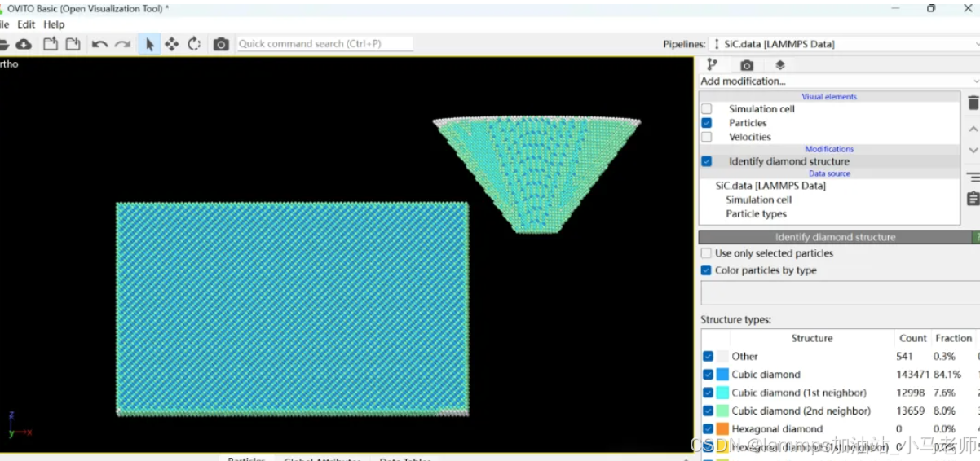This screenshot has height=461, width=980.
Task: Toggle the Simulation cell visual element checkbox
Action: 707,109
